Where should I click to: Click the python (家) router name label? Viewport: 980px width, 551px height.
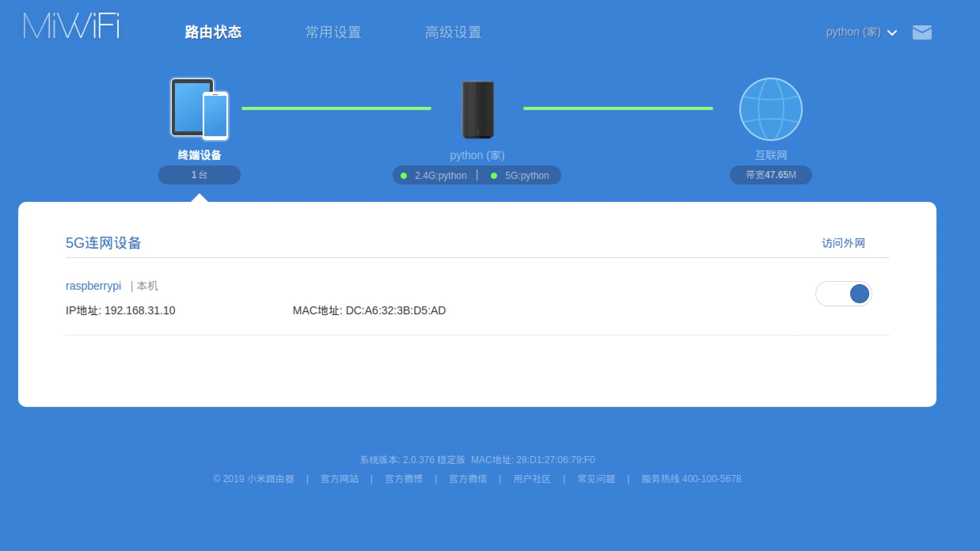[x=477, y=155]
